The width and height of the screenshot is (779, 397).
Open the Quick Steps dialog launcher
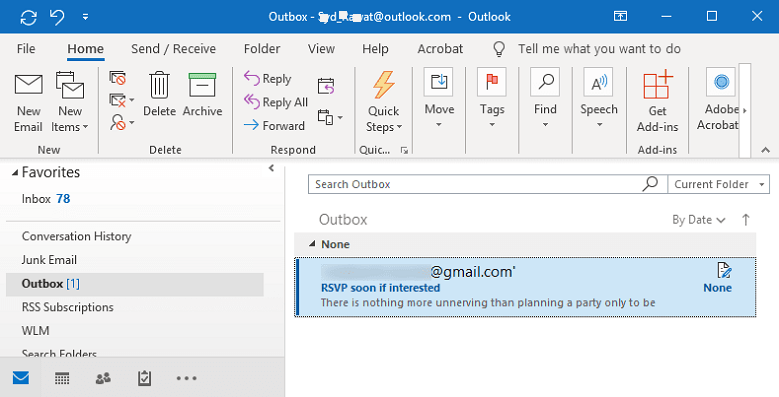[404, 151]
